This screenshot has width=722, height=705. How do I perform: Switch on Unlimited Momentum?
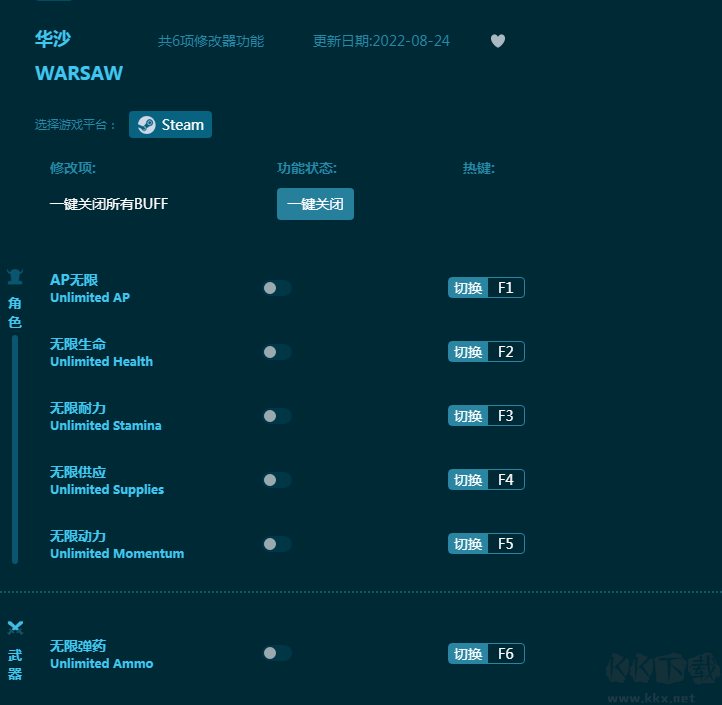click(277, 544)
